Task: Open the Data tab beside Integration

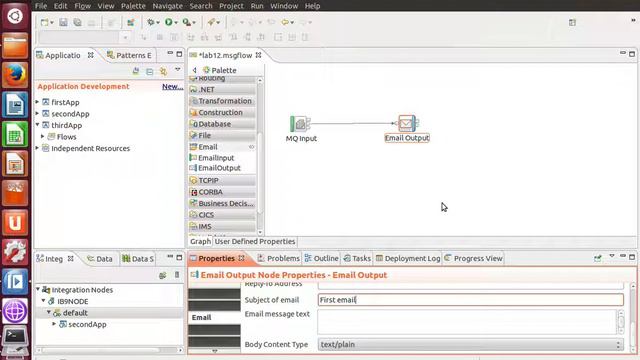Action: (100, 259)
